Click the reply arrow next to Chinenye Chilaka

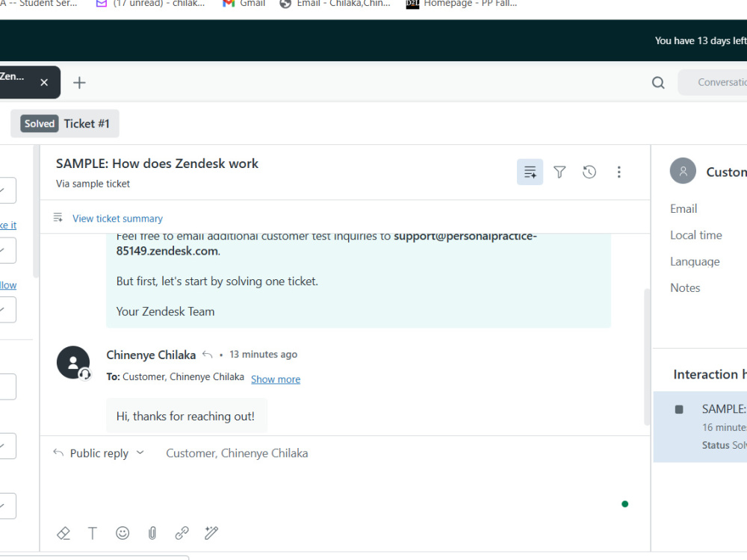[207, 355]
